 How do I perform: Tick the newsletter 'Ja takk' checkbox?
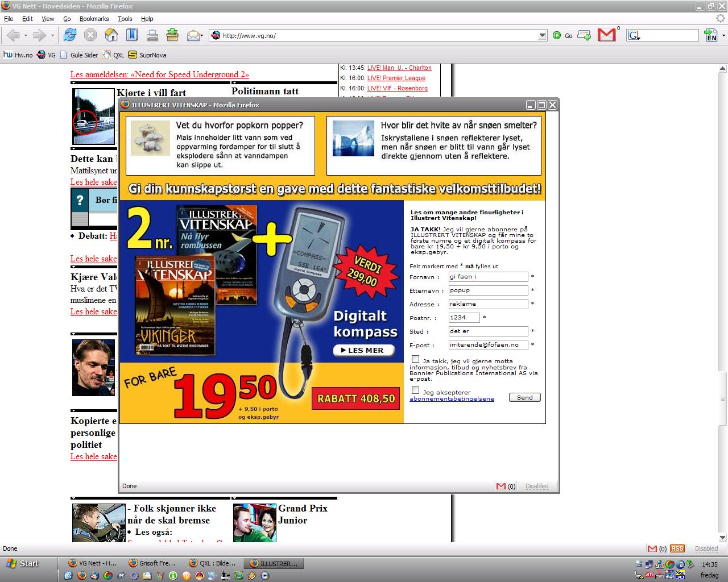pyautogui.click(x=416, y=359)
